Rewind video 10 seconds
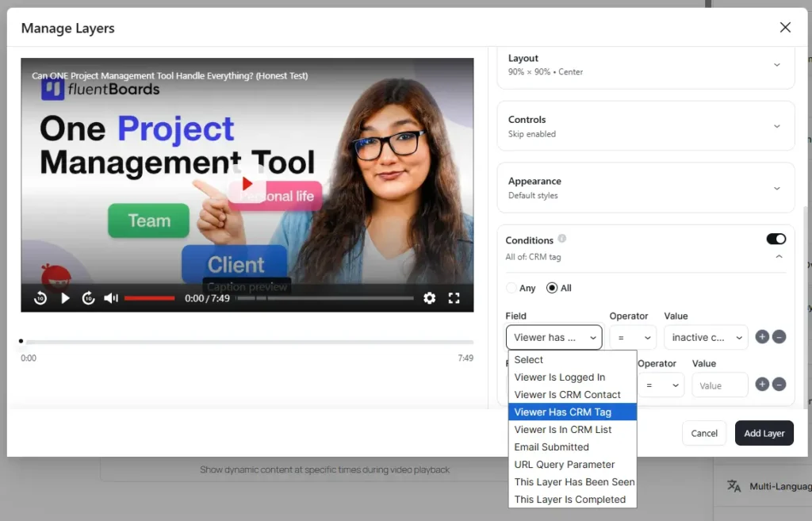Screen dimensions: 812x521 [x=40, y=298]
